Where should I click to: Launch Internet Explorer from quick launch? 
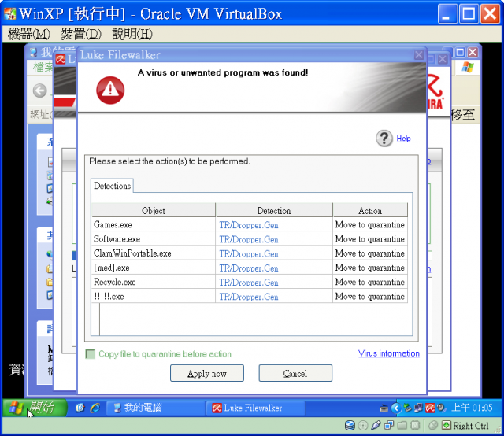coord(95,408)
